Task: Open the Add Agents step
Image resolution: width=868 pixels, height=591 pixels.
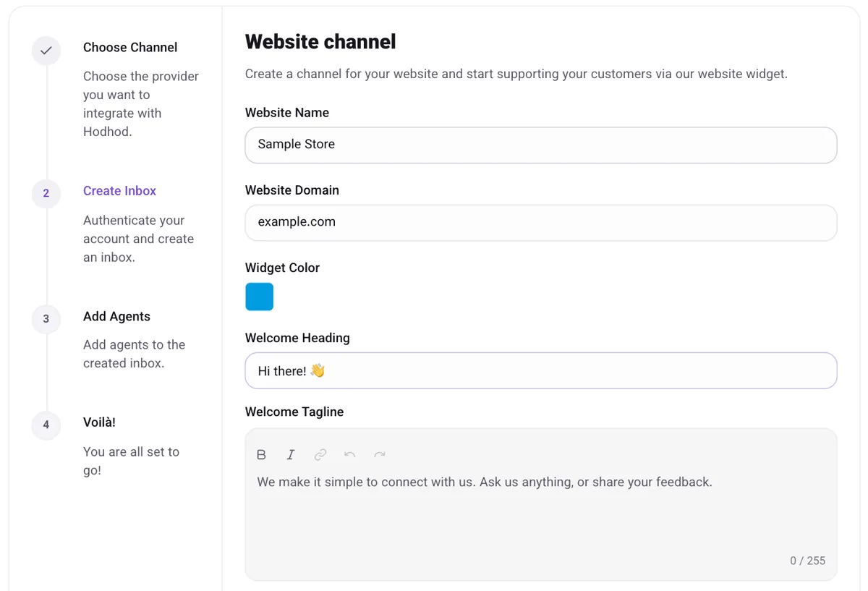Action: coord(116,317)
